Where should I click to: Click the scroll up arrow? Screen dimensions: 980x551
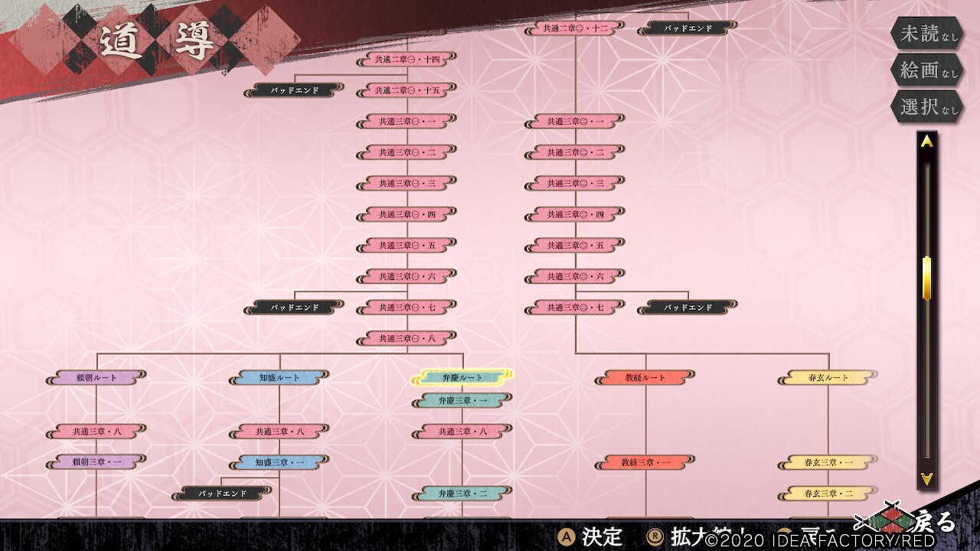click(x=926, y=142)
